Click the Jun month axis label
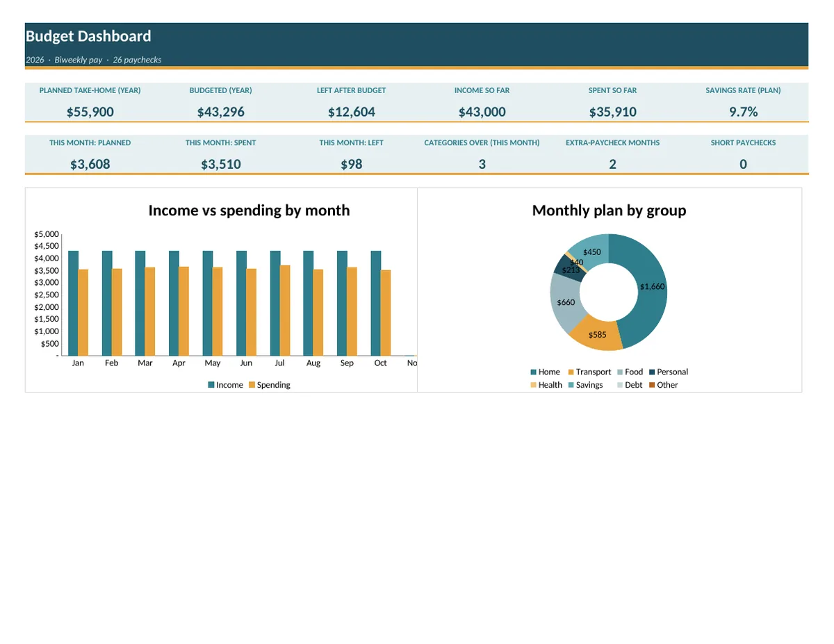Viewport: 834px width, 644px height. click(x=246, y=363)
